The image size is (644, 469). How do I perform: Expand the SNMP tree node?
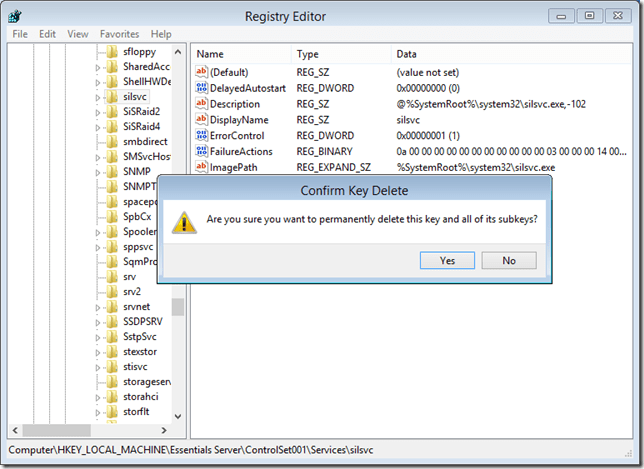point(98,172)
